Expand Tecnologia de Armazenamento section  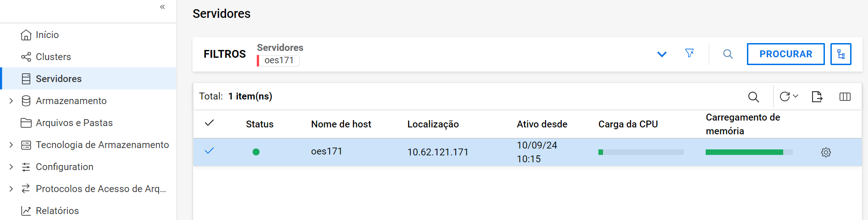[11, 145]
